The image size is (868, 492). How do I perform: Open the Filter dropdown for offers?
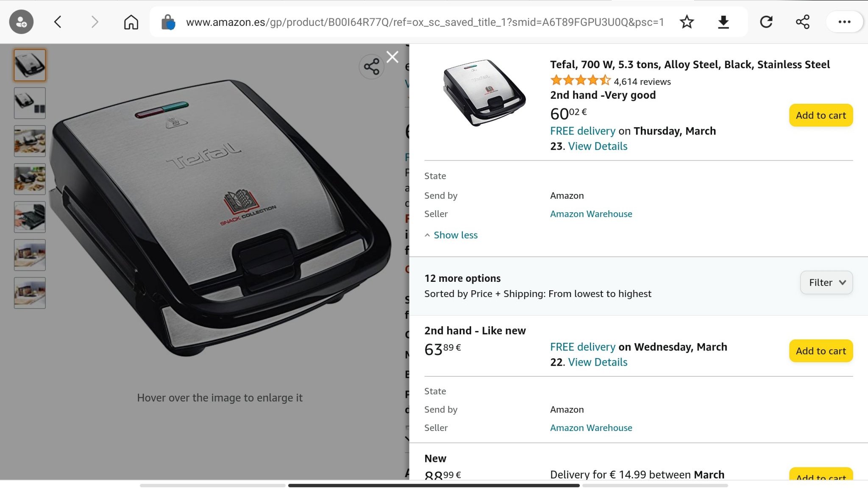826,283
